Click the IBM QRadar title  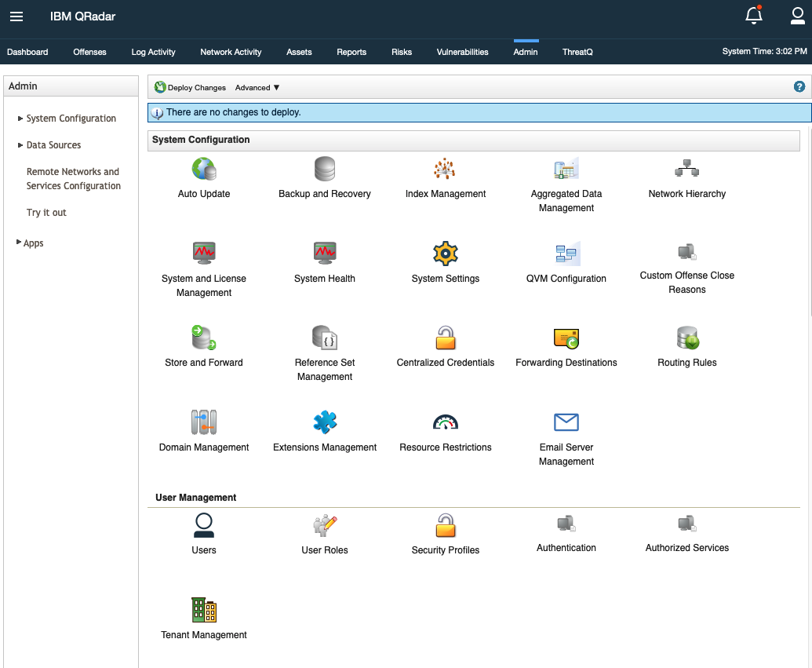pos(83,16)
